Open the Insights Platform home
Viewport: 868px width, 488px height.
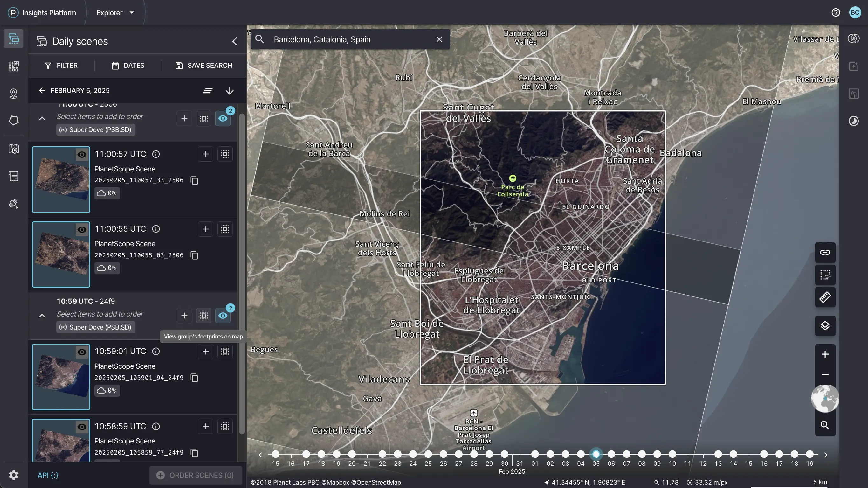pos(42,13)
